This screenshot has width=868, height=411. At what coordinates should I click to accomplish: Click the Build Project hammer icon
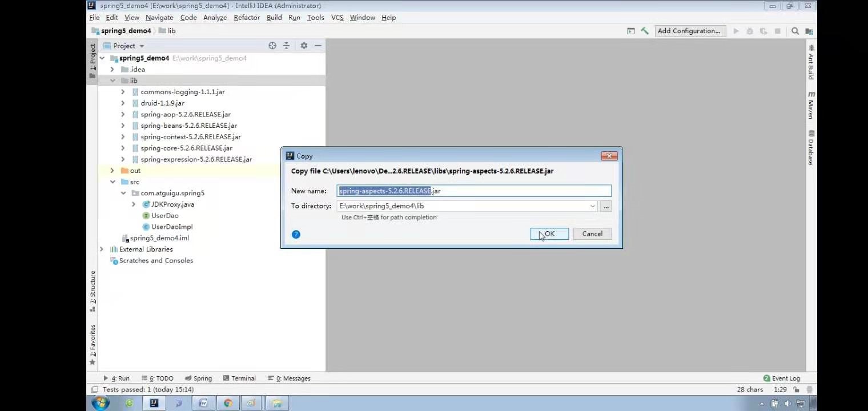pos(645,31)
